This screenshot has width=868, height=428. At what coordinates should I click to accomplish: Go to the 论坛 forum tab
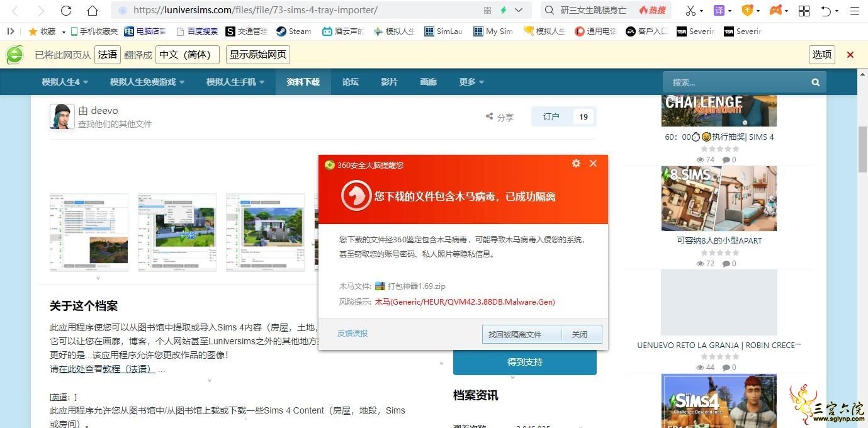coord(351,82)
